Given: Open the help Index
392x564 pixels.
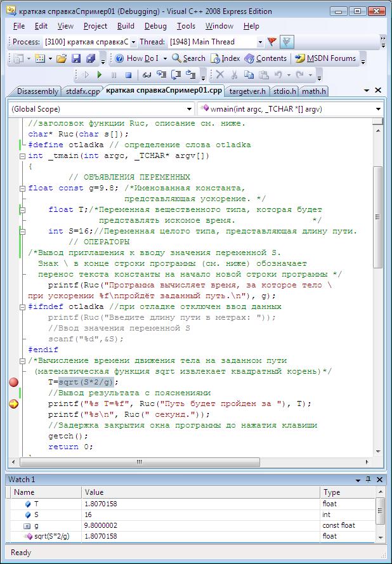Looking at the screenshot, I should pyautogui.click(x=226, y=58).
